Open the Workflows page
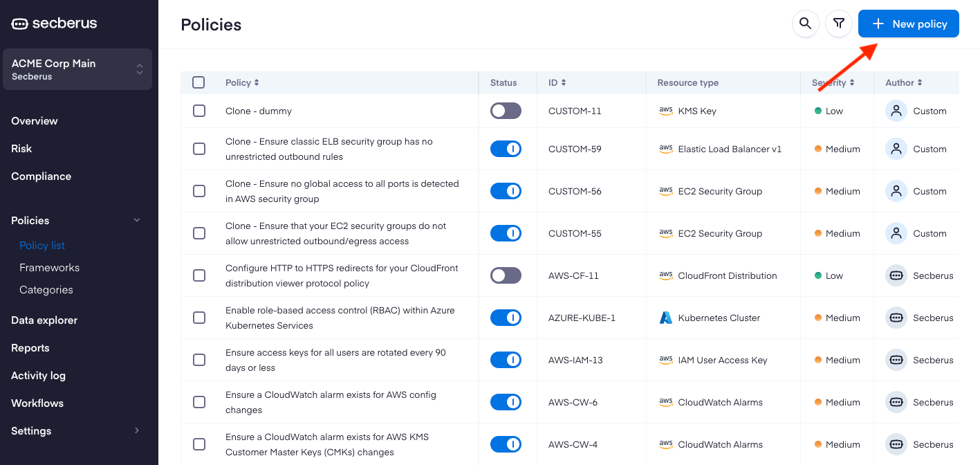This screenshot has height=465, width=980. click(x=37, y=403)
